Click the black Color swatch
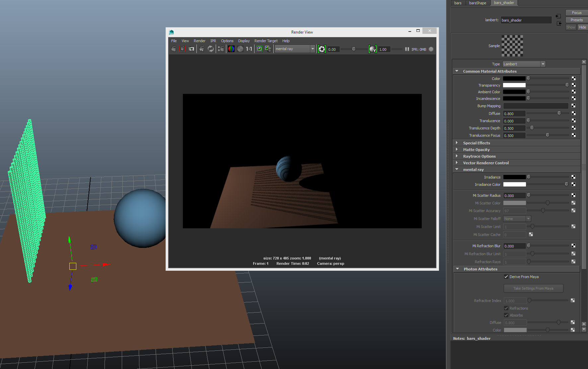The image size is (588, 369). pyautogui.click(x=514, y=79)
